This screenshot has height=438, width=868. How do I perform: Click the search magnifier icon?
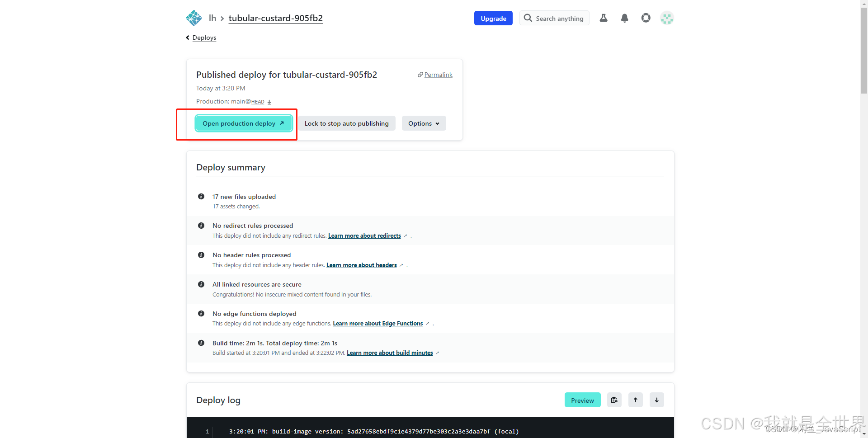(x=528, y=18)
